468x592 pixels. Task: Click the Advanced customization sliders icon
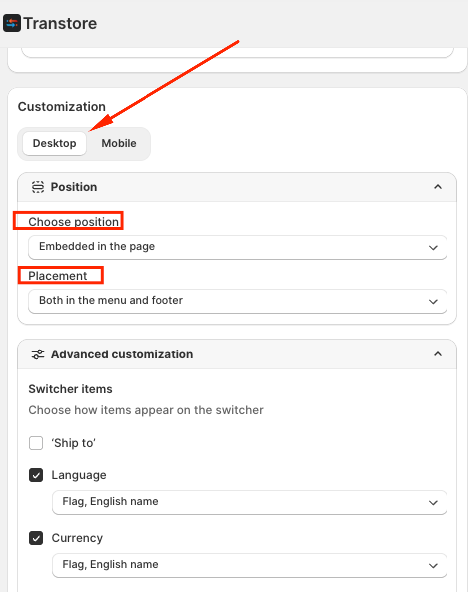pos(38,354)
